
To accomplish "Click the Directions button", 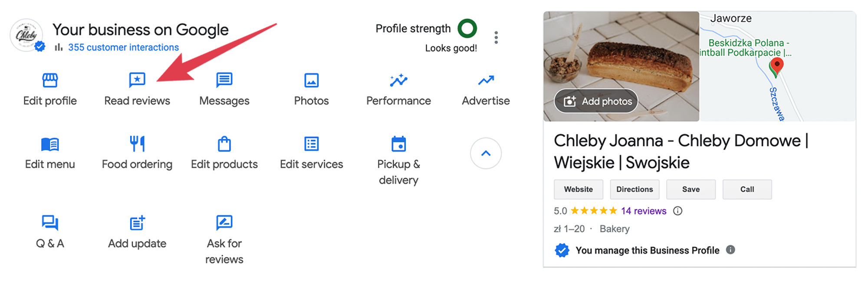I will pyautogui.click(x=635, y=190).
